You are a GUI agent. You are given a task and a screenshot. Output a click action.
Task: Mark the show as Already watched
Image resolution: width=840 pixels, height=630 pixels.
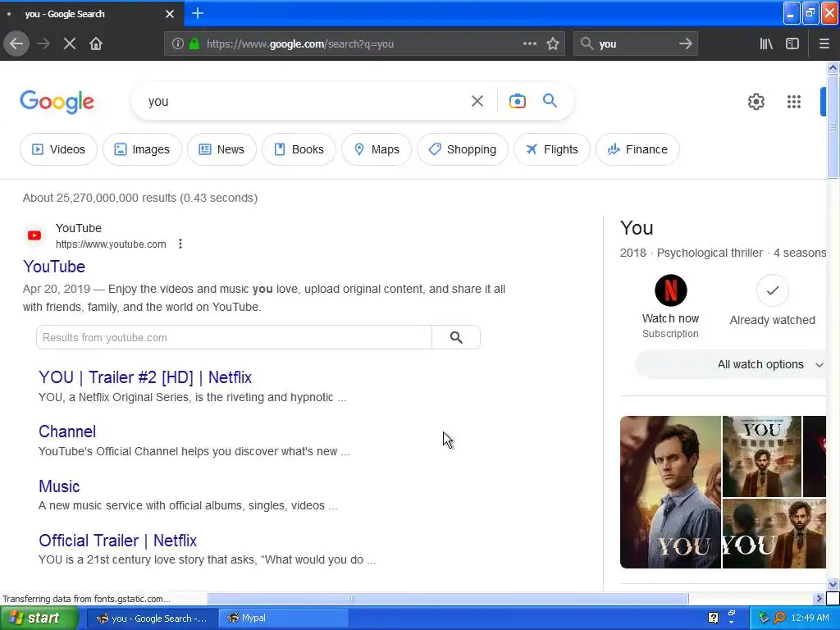tap(772, 290)
